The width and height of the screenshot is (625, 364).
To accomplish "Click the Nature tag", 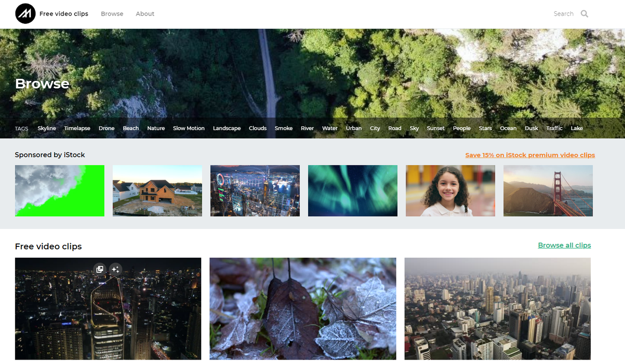I will point(156,128).
